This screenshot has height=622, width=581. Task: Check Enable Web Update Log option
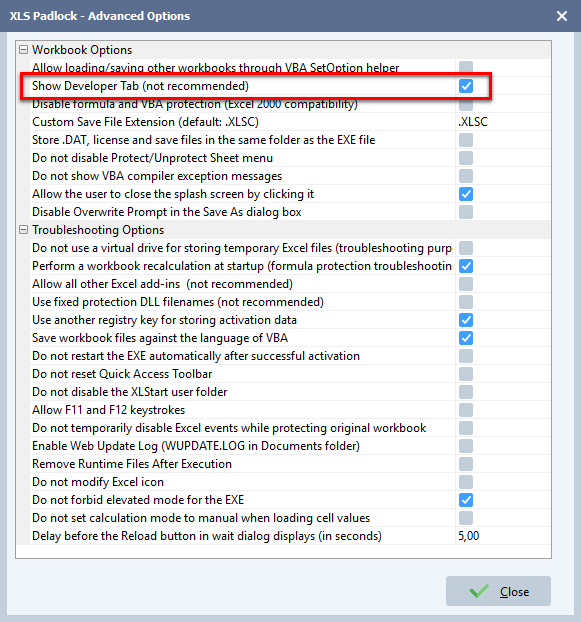pos(466,446)
